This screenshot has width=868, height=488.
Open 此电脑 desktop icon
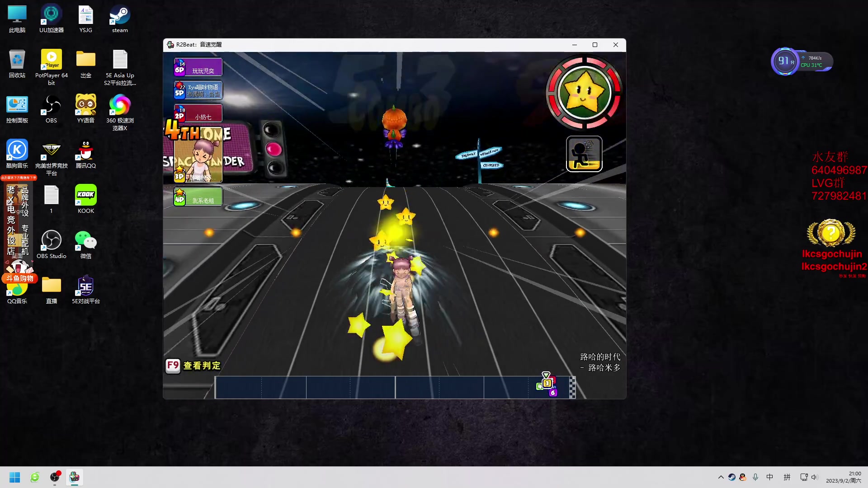tap(17, 19)
